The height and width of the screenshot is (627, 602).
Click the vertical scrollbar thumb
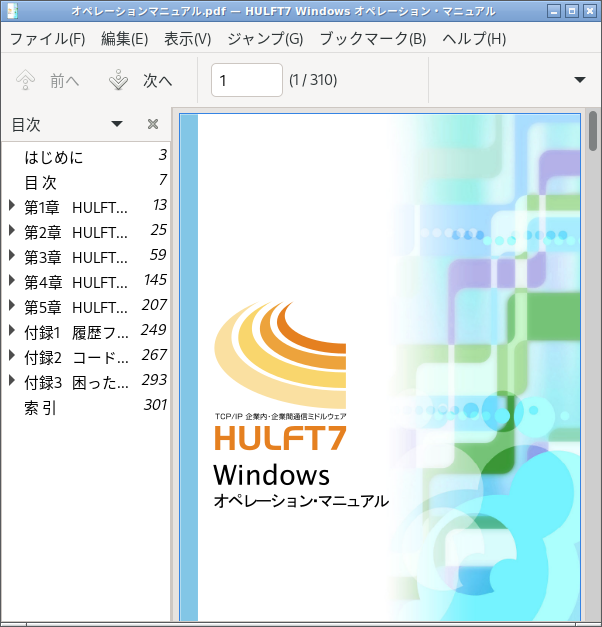(x=593, y=131)
